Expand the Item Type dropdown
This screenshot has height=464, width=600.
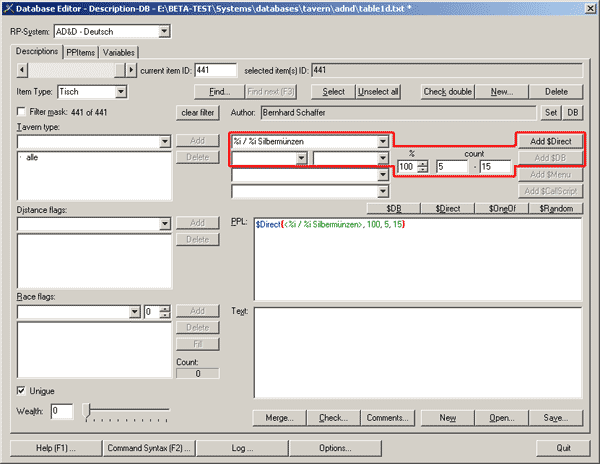coord(122,92)
